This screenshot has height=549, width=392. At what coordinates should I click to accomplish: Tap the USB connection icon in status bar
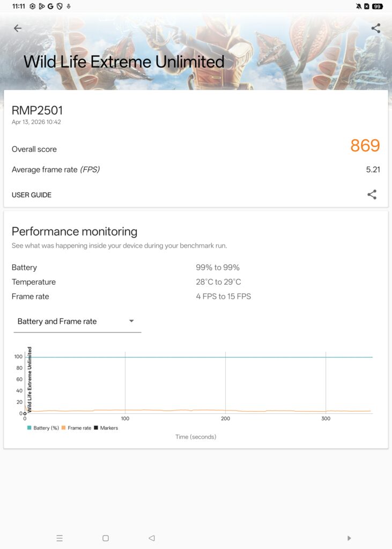click(x=69, y=6)
